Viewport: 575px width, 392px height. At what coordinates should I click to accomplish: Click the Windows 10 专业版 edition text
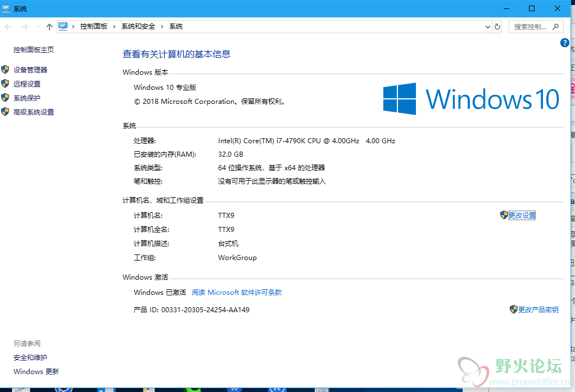165,88
